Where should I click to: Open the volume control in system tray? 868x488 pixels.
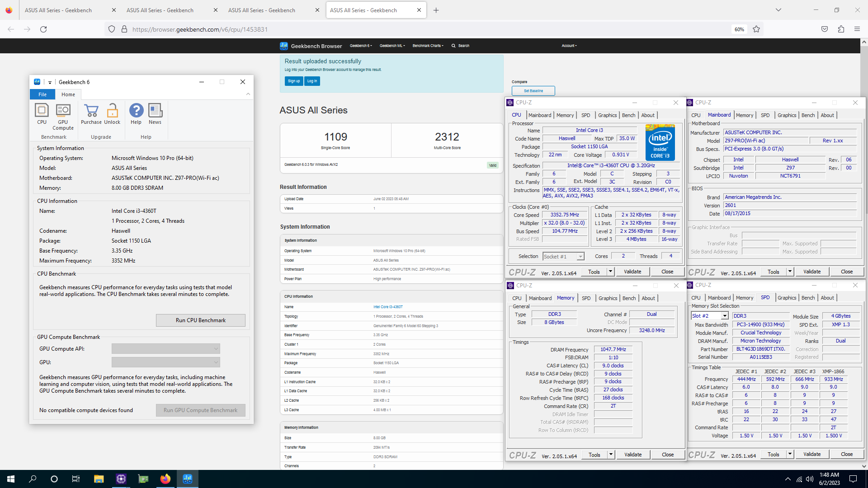pyautogui.click(x=810, y=479)
